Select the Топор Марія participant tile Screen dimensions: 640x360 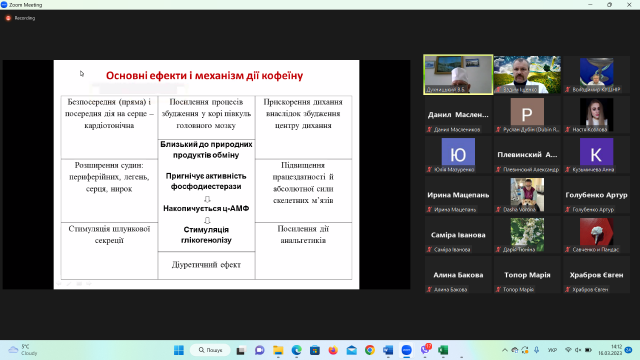[527, 275]
